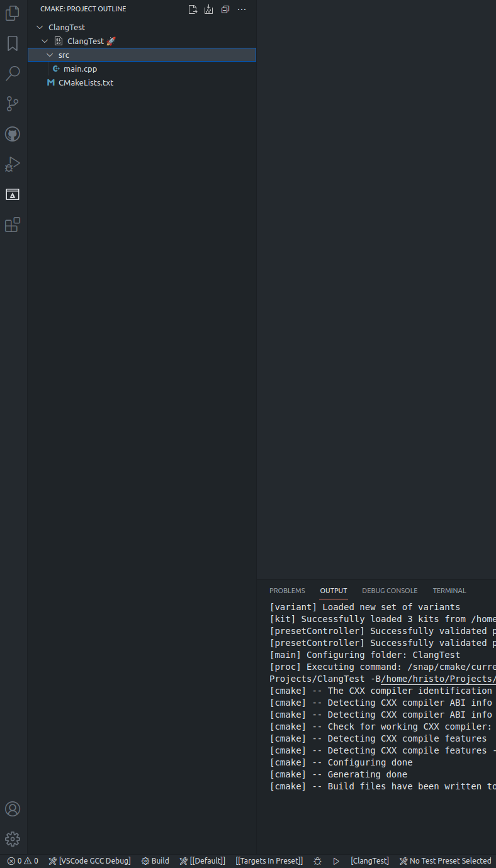Follow the /home/hristo/Projects path link in output
The image size is (496, 868).
438,679
